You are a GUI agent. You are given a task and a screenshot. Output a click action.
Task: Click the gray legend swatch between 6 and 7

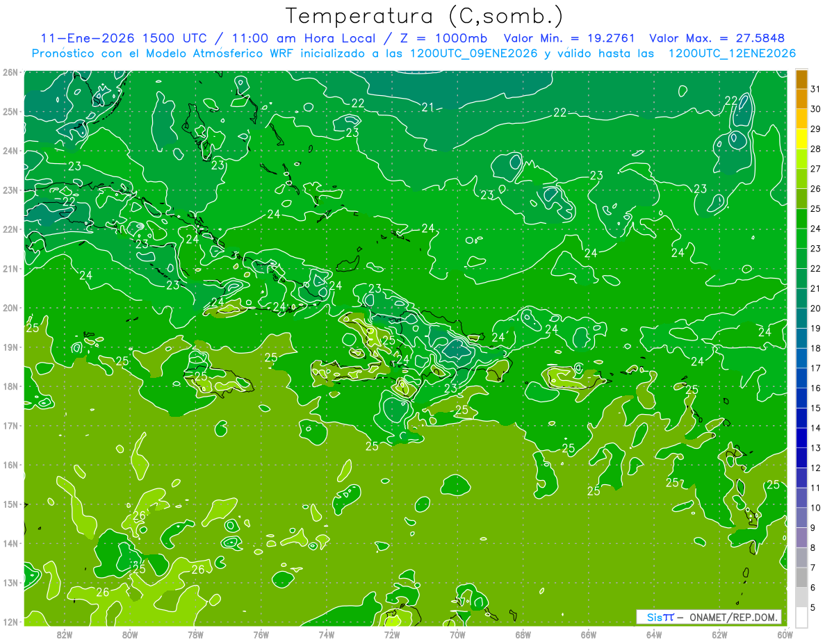point(801,577)
